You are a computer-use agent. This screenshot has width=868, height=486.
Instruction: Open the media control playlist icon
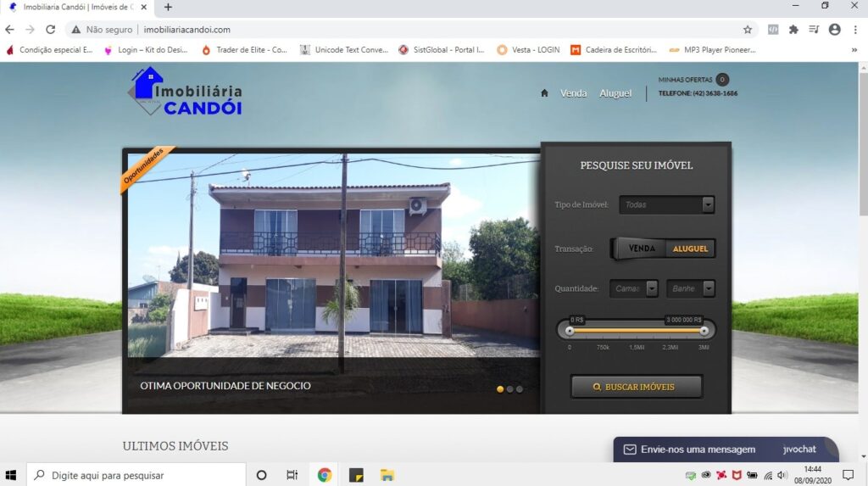814,30
